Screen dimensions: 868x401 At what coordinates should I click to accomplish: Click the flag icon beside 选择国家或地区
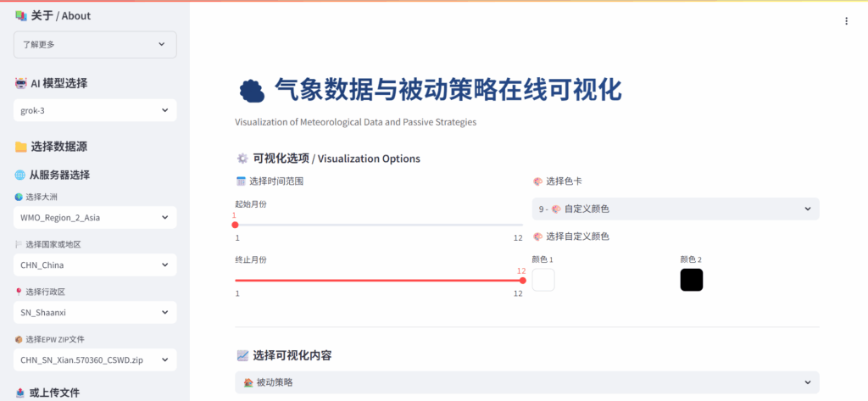19,244
